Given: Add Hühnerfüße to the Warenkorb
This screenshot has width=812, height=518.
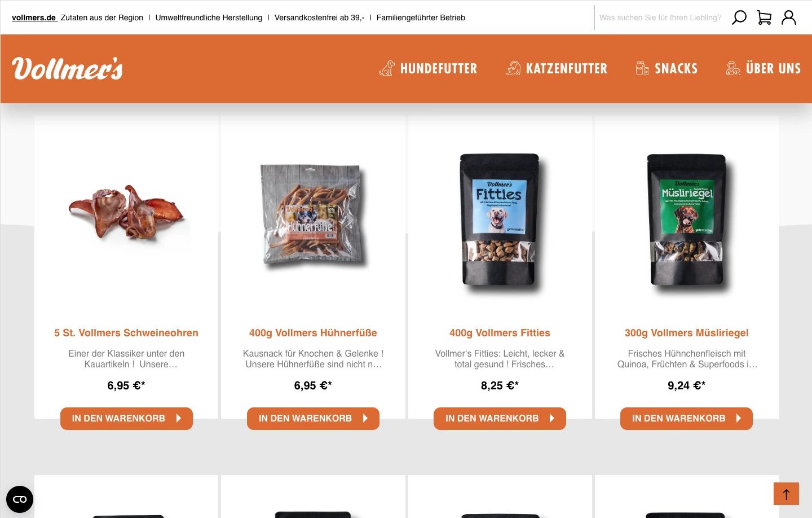Looking at the screenshot, I should click(313, 419).
